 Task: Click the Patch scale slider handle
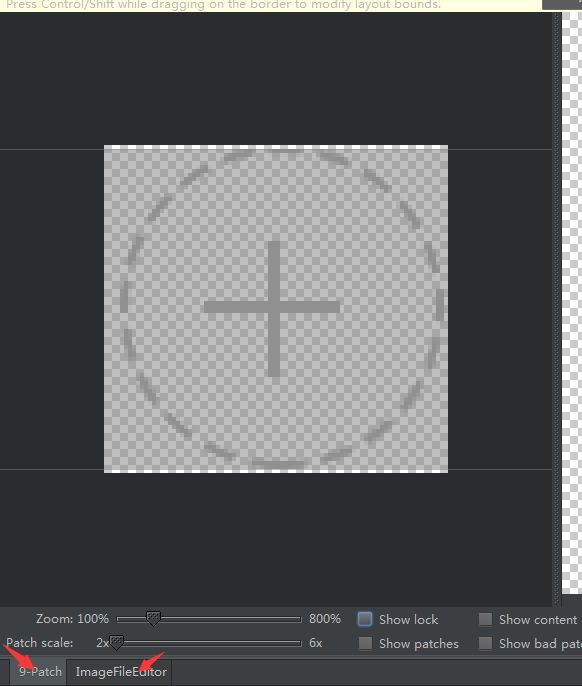click(x=116, y=643)
